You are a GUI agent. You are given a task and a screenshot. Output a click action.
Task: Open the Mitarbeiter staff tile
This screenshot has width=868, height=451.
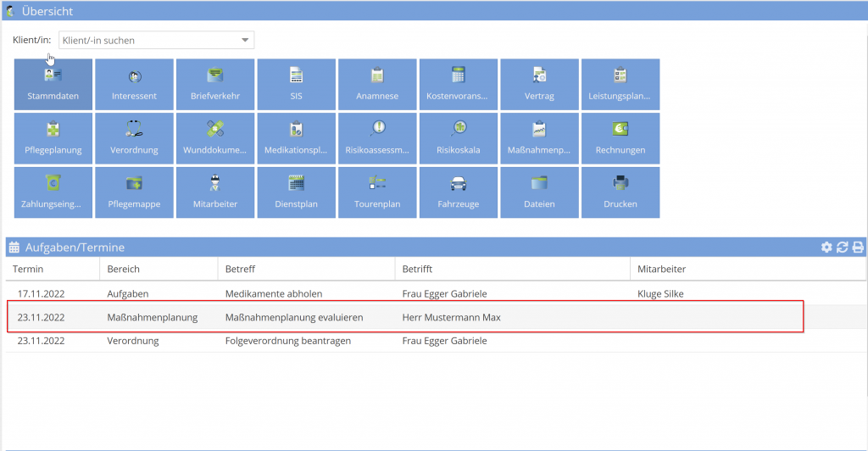215,192
